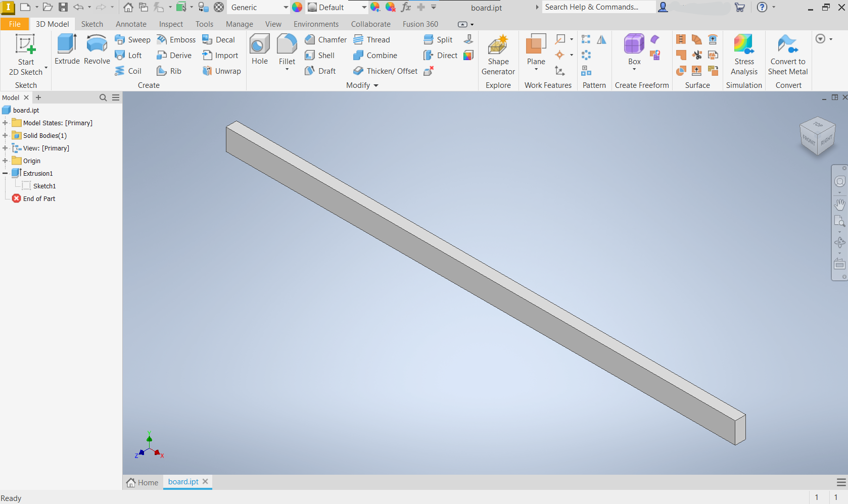The image size is (848, 504).
Task: Select the Hole tool
Action: tap(260, 49)
